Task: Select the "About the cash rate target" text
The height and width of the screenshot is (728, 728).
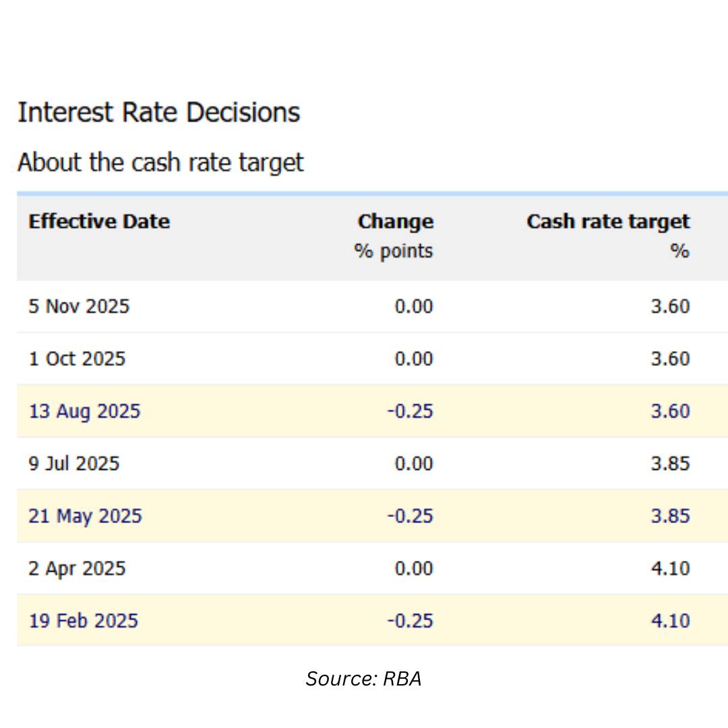Action: click(160, 163)
